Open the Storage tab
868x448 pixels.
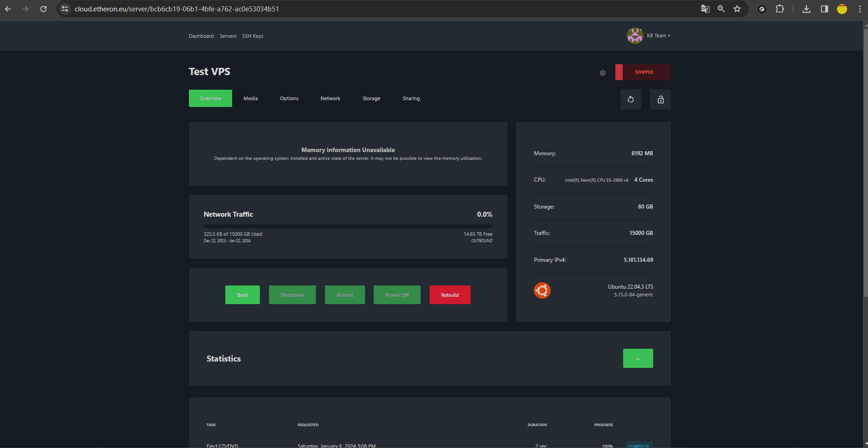pyautogui.click(x=371, y=98)
